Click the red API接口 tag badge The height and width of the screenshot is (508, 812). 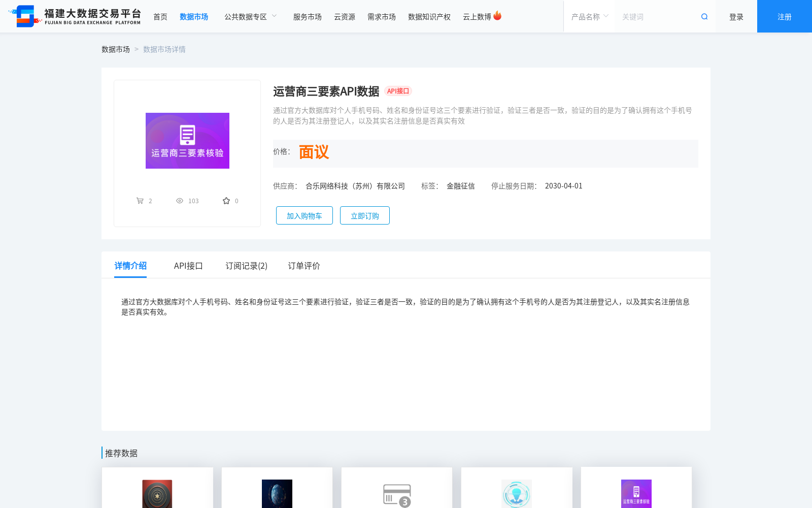point(398,91)
